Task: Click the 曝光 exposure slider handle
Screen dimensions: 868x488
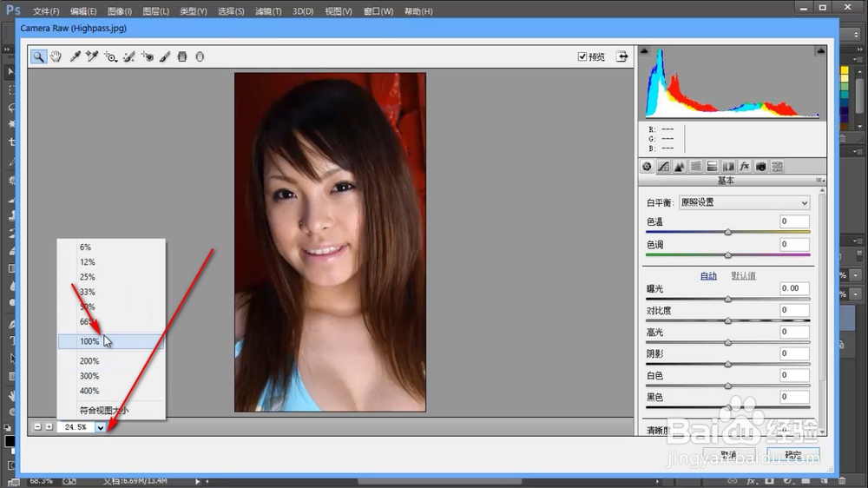Action: (728, 299)
